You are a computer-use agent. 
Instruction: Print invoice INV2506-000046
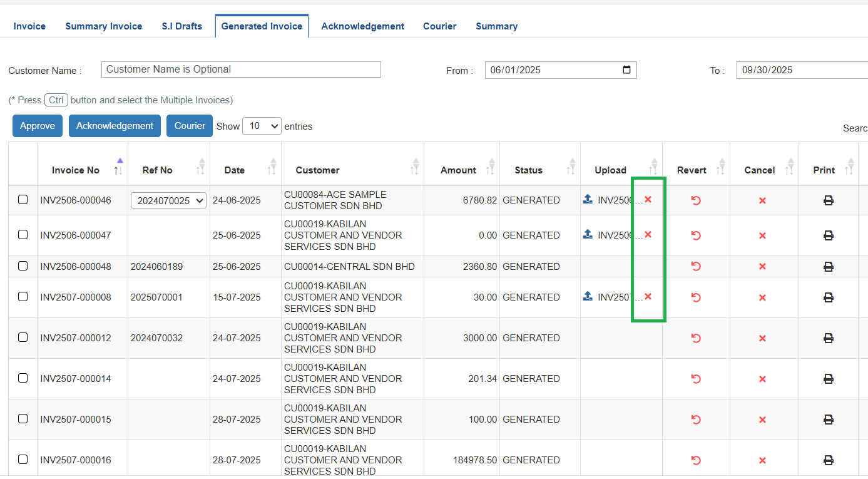[829, 200]
